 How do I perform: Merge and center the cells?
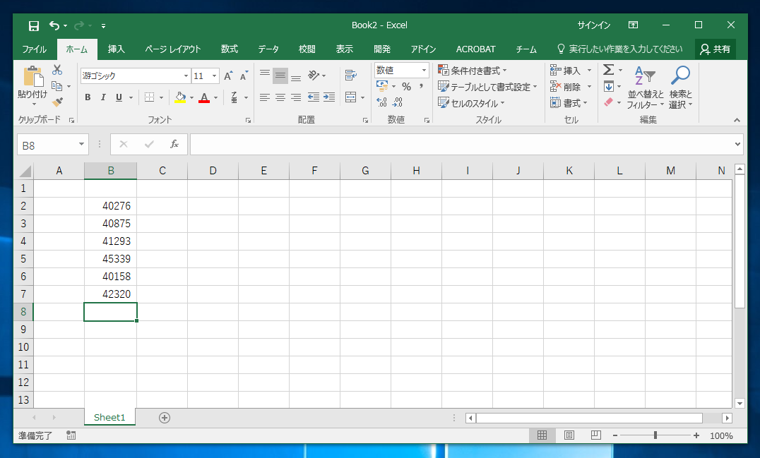(x=350, y=97)
